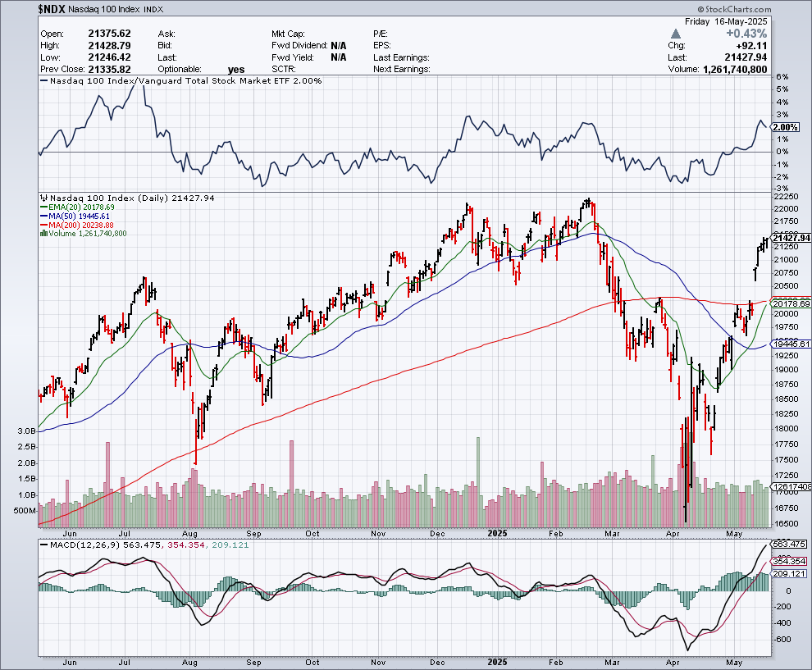Click the green EMA(20) legend line marker
Image resolution: width=812 pixels, height=670 pixels.
(44, 207)
